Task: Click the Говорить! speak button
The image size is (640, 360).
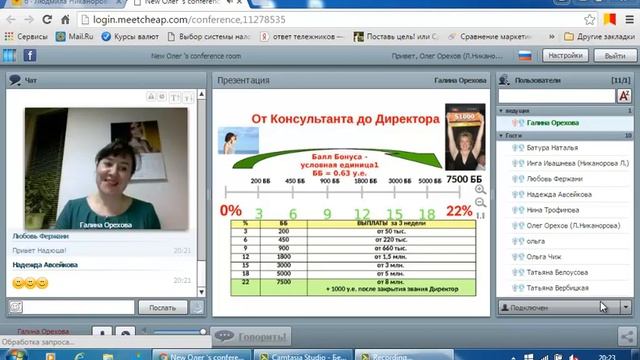Action: (x=251, y=337)
